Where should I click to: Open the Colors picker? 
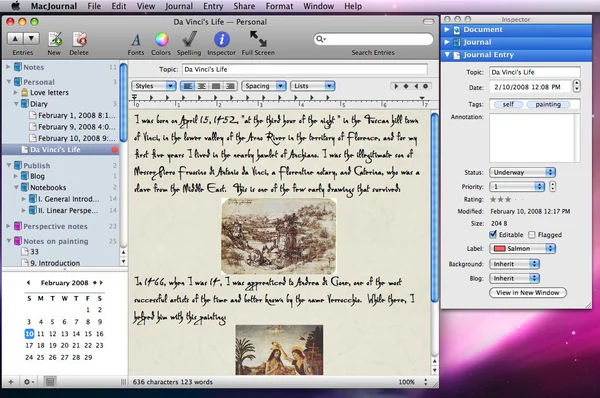[161, 39]
